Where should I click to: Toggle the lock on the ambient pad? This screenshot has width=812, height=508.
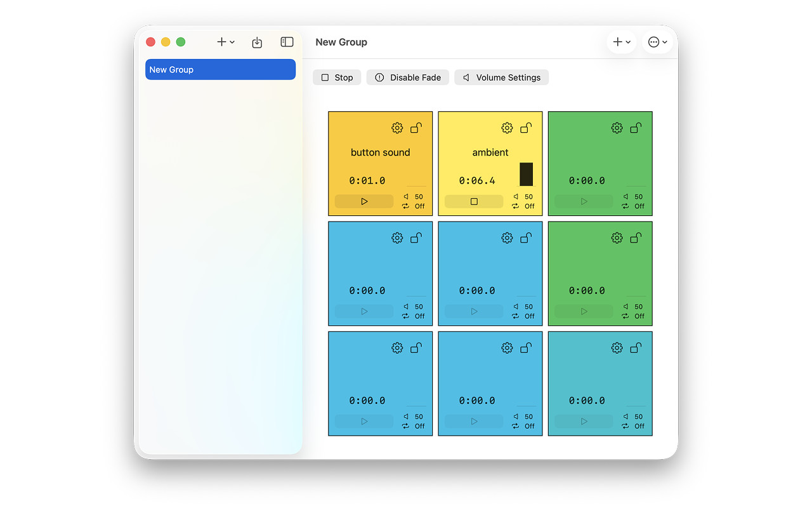click(526, 128)
